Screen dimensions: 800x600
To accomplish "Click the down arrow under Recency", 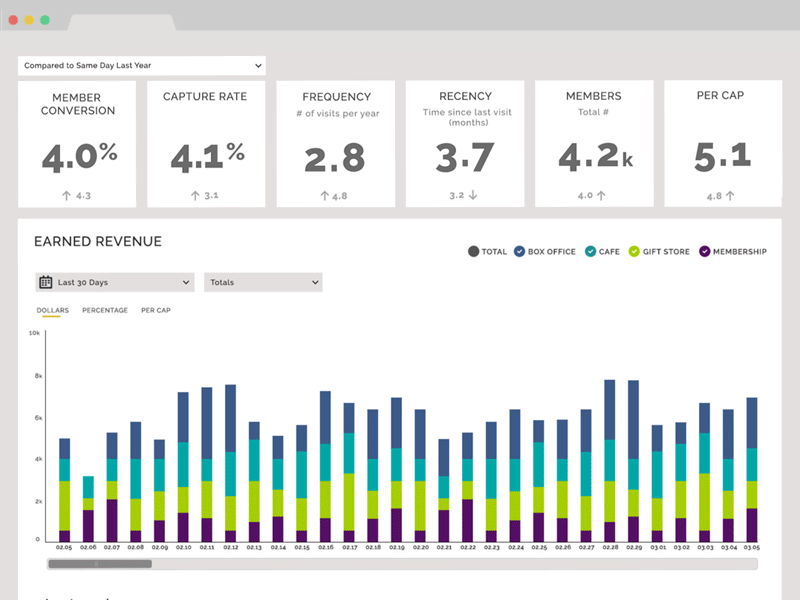I will [473, 196].
